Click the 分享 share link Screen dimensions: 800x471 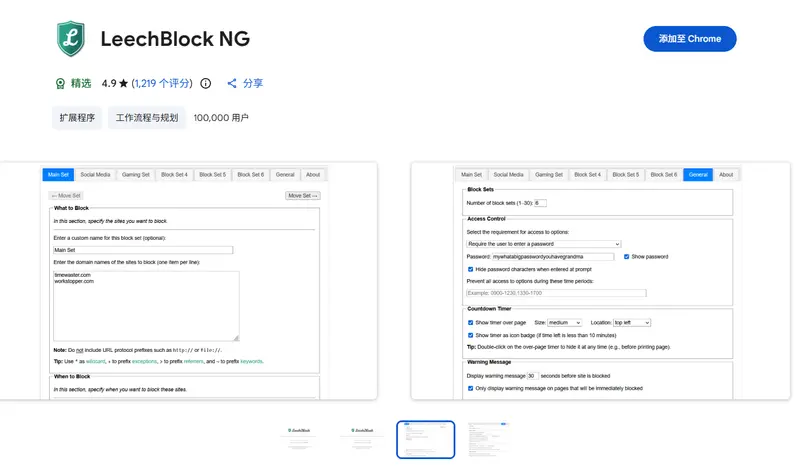(253, 83)
